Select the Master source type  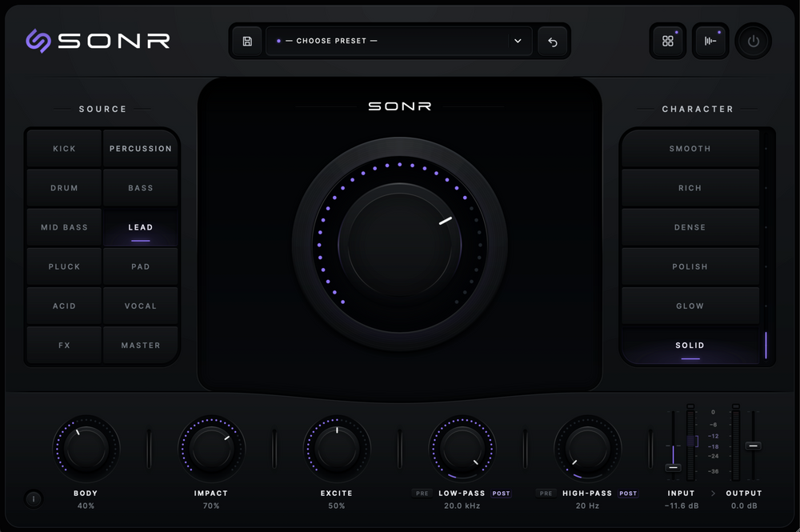pyautogui.click(x=140, y=346)
